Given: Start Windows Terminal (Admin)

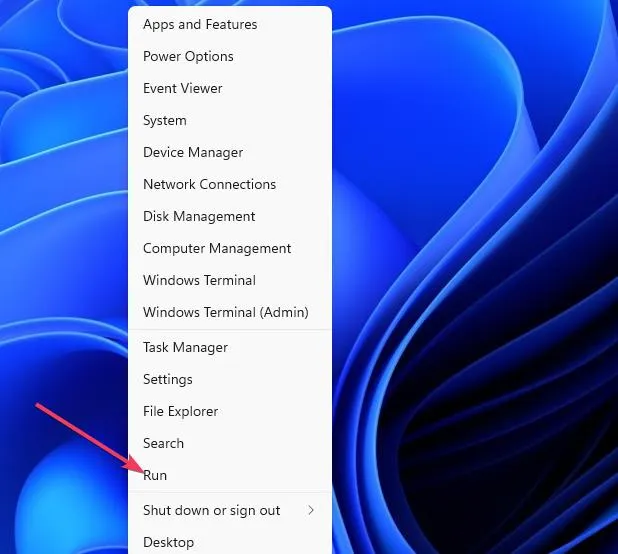Looking at the screenshot, I should click(230, 312).
